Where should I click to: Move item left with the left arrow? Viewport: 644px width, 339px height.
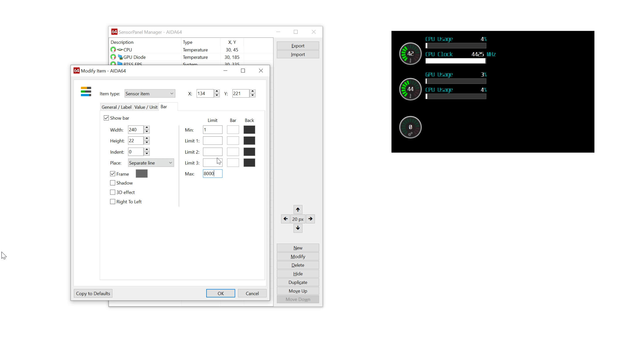pos(286,219)
